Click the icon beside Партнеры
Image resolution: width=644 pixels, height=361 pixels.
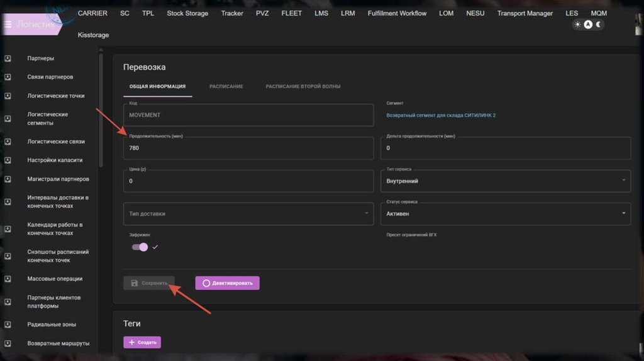[8, 58]
